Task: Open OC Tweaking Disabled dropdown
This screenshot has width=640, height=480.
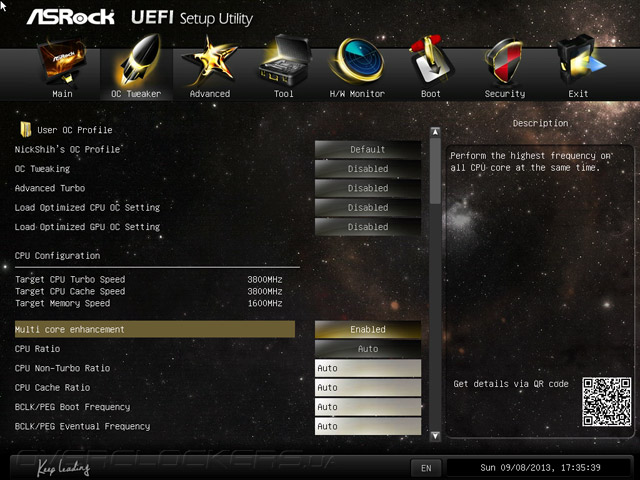Action: click(x=368, y=169)
